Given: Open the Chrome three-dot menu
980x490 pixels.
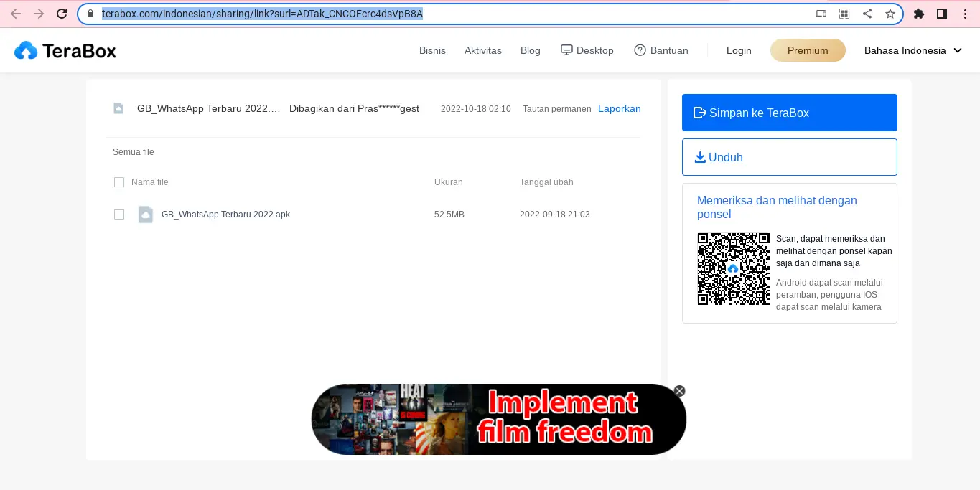Looking at the screenshot, I should click(x=966, y=14).
